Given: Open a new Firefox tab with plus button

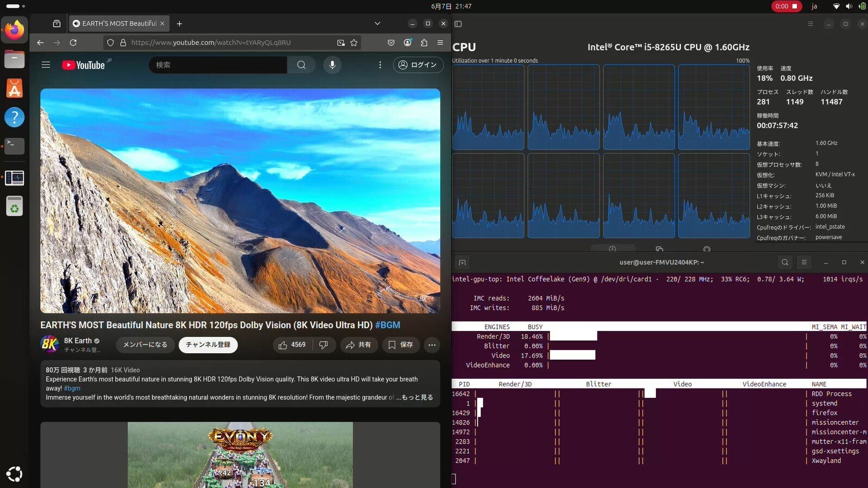Looking at the screenshot, I should [179, 23].
